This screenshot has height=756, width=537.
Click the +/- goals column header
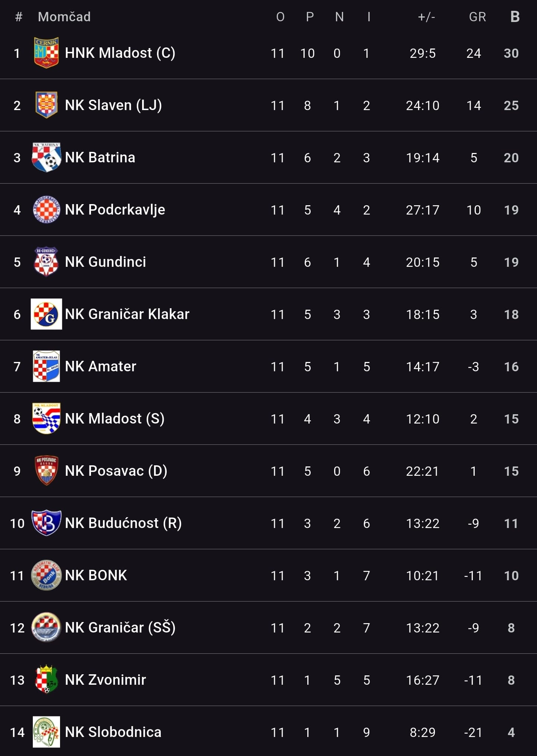[x=426, y=17]
